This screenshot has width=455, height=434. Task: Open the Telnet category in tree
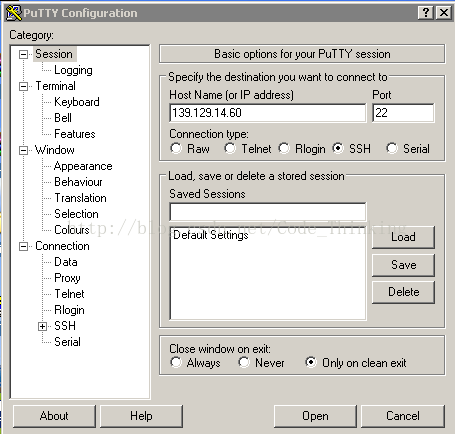69,294
